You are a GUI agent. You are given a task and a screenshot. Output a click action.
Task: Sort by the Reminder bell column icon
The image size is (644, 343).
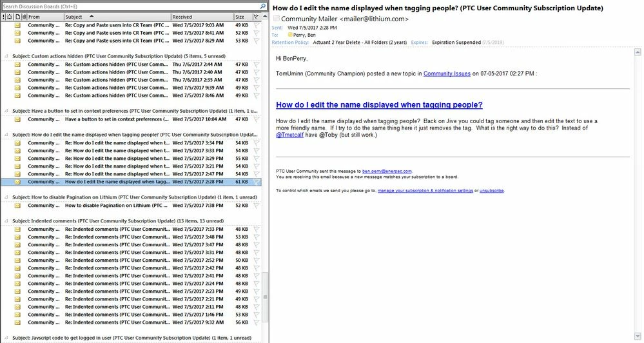tap(10, 17)
